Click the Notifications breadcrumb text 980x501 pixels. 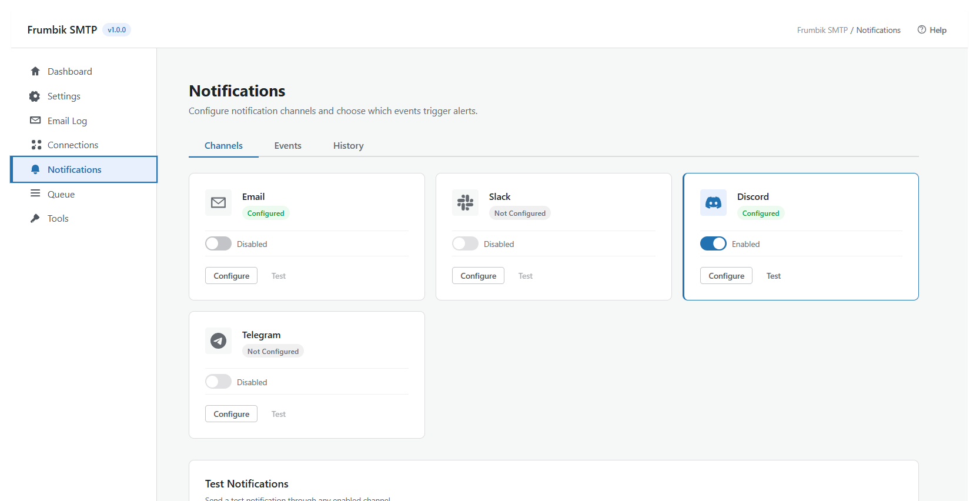(878, 30)
